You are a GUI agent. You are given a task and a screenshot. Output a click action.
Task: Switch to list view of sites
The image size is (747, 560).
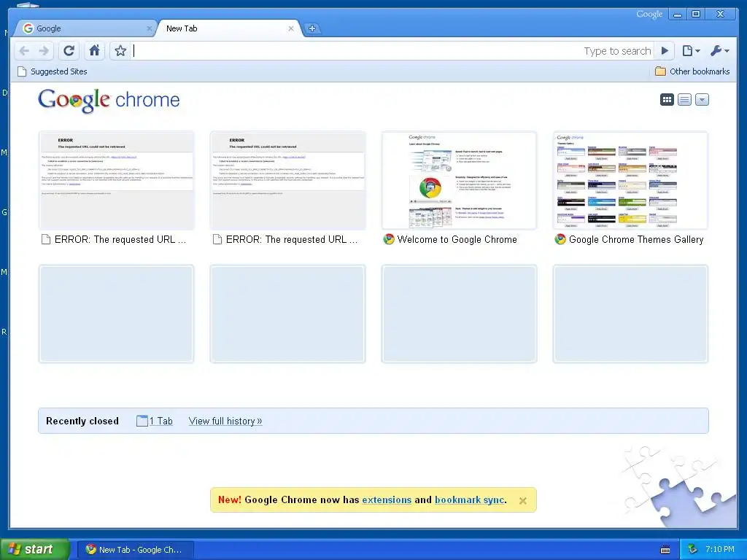pos(684,99)
